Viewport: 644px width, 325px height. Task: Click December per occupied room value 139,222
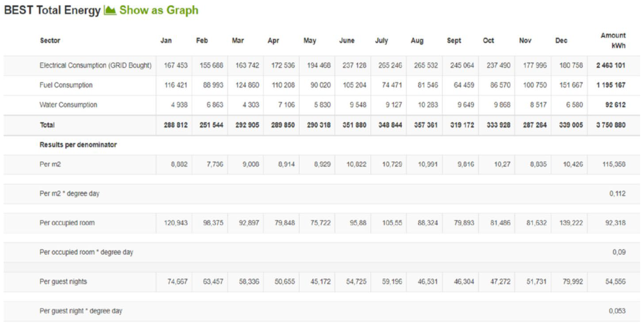(x=571, y=223)
